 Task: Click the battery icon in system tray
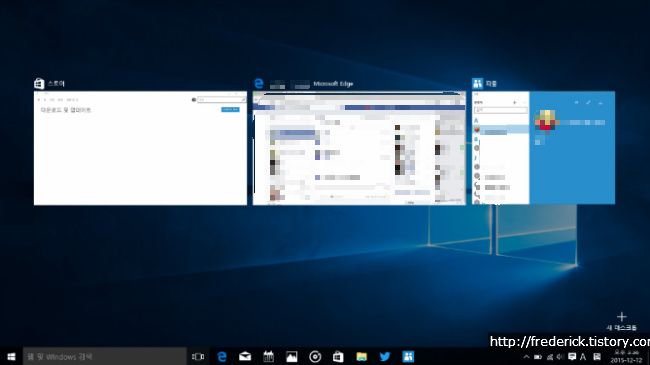(x=538, y=357)
